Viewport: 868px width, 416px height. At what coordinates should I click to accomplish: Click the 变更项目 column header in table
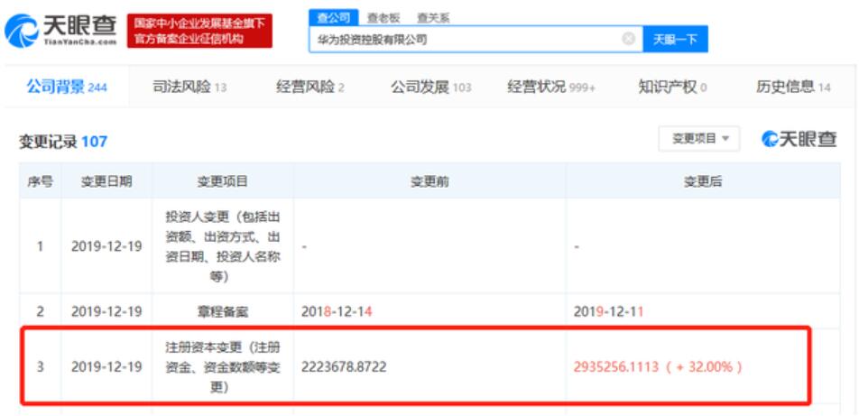pyautogui.click(x=223, y=181)
